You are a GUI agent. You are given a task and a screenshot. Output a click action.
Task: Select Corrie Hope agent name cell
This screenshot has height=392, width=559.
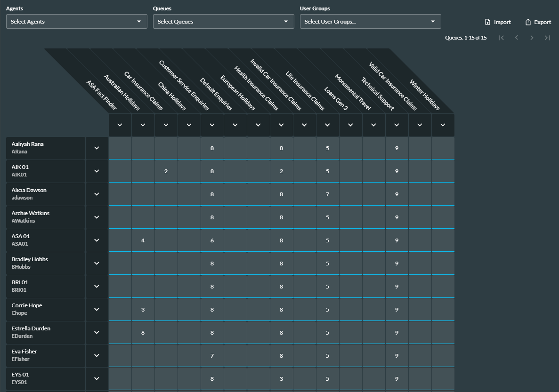(x=46, y=309)
